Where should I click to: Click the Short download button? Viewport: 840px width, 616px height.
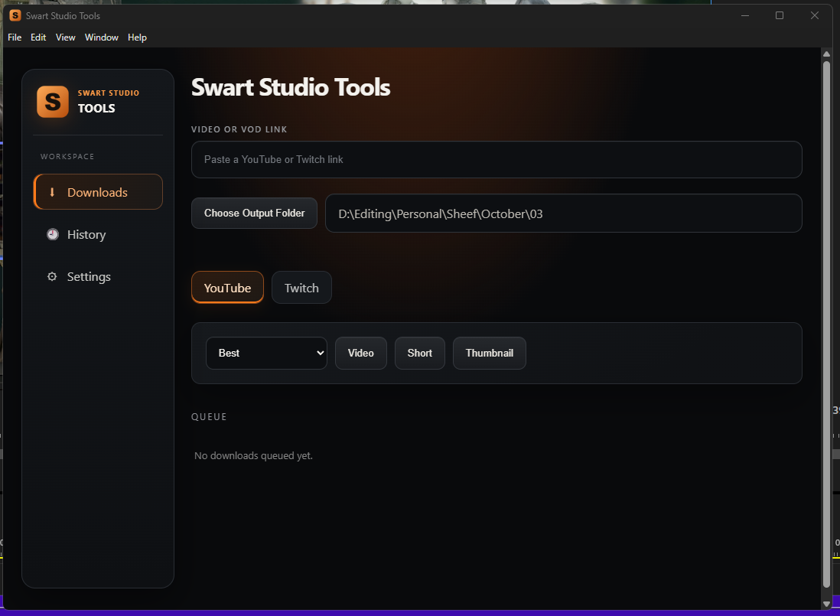[x=419, y=353]
